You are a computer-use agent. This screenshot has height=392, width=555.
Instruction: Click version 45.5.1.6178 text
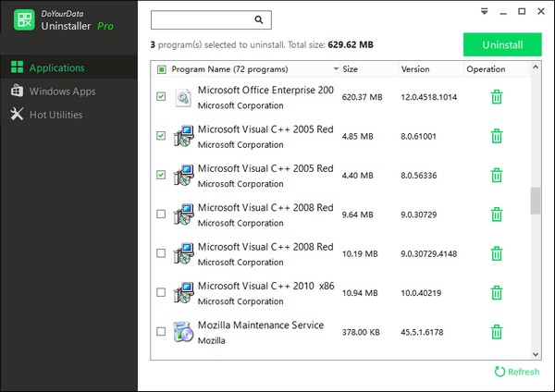(x=422, y=332)
